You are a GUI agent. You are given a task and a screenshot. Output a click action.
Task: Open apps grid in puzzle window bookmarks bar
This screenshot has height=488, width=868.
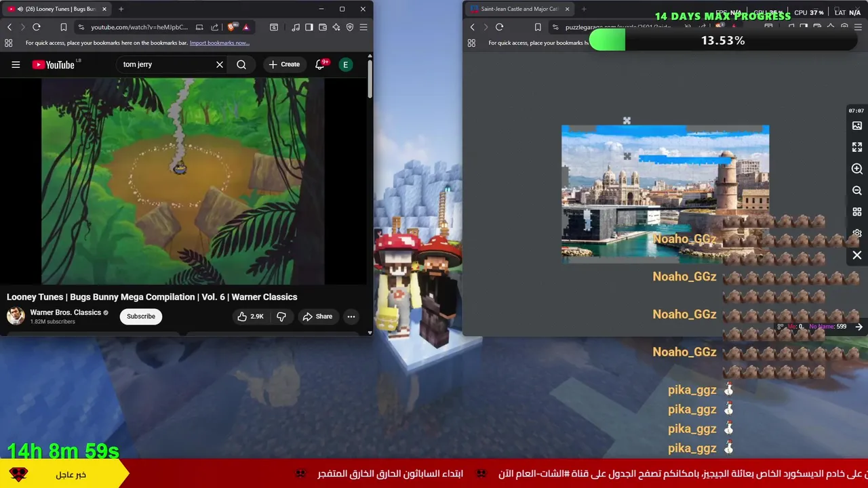(x=471, y=43)
